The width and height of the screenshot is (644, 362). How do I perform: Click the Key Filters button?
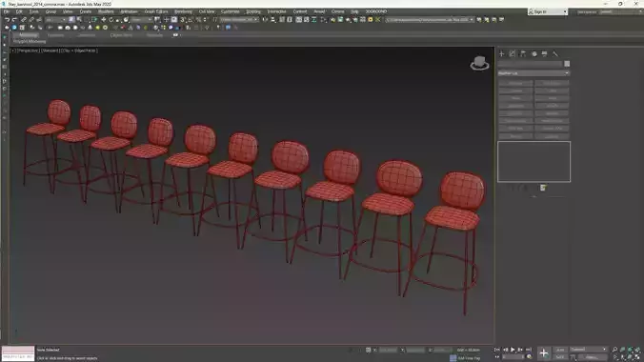tap(593, 357)
